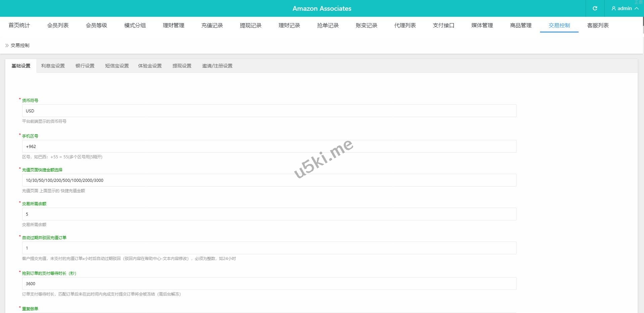Open 提现记录 from the navigation bar
This screenshot has height=313, width=644.
[251, 25]
